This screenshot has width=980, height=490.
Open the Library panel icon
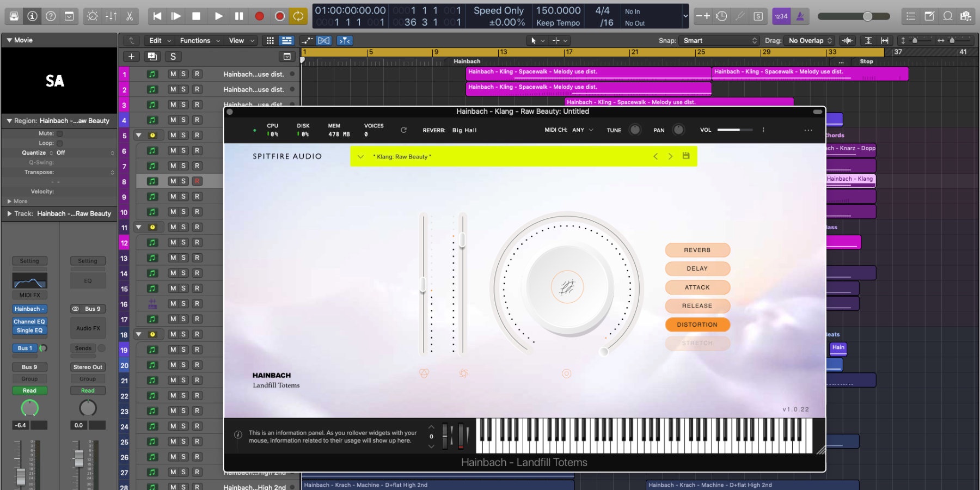(x=14, y=16)
